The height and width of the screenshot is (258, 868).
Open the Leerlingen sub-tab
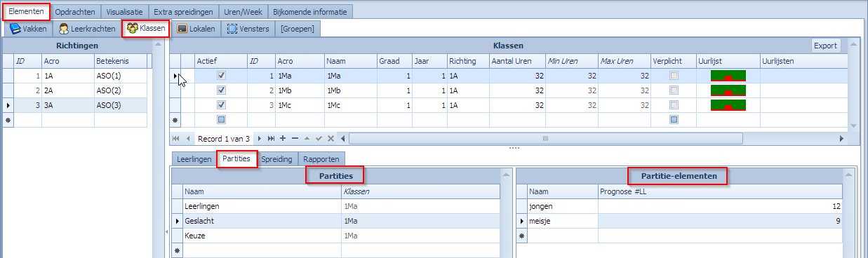pos(194,159)
